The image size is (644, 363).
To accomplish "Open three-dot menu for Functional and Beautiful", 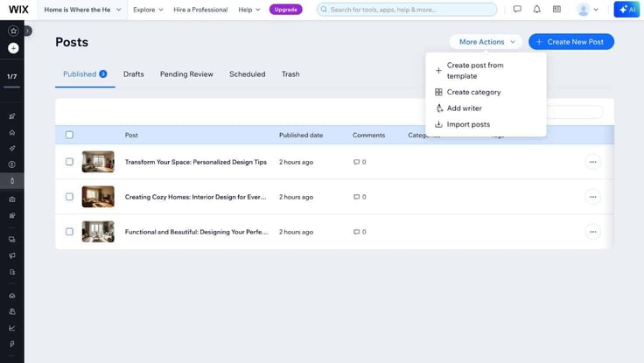I will pyautogui.click(x=592, y=232).
